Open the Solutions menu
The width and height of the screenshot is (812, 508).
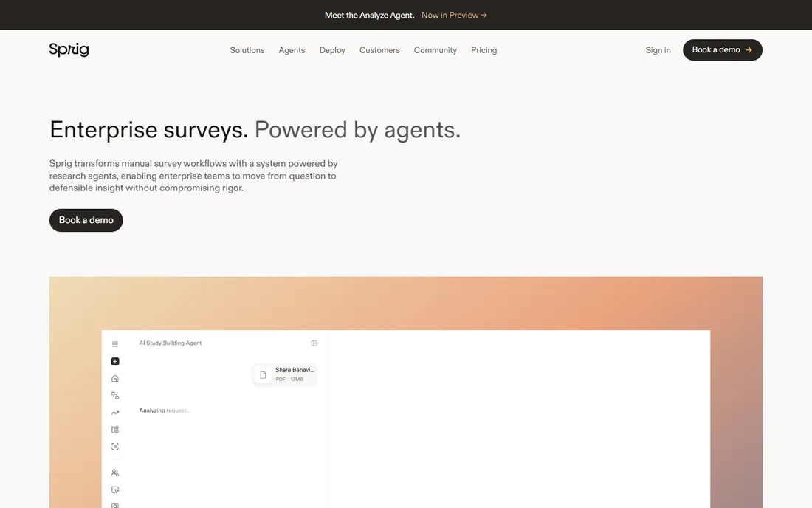(x=247, y=50)
